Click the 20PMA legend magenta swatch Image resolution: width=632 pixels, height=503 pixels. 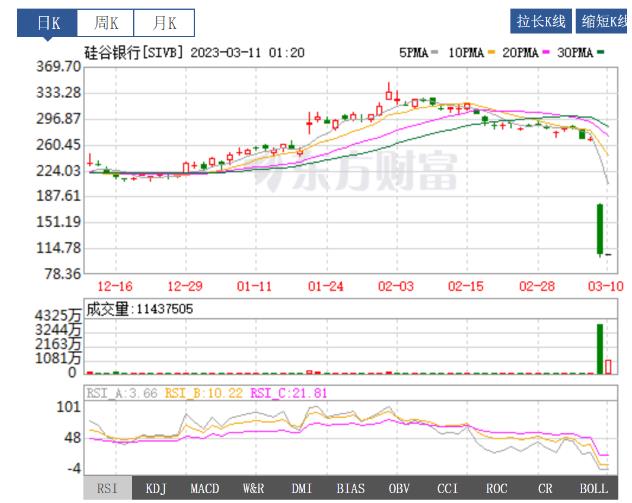(546, 52)
